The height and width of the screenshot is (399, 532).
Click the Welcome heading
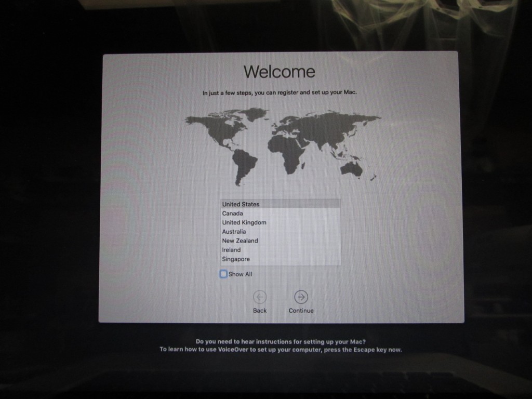point(279,71)
